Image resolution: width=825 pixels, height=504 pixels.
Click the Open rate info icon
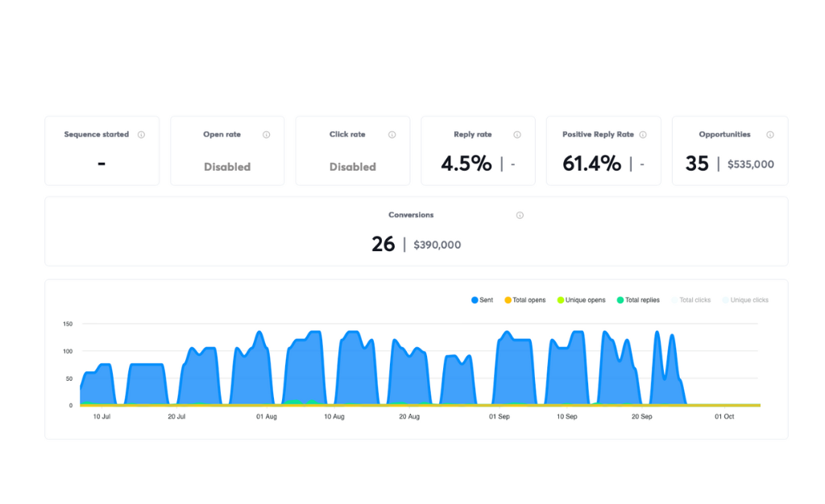pos(267,134)
